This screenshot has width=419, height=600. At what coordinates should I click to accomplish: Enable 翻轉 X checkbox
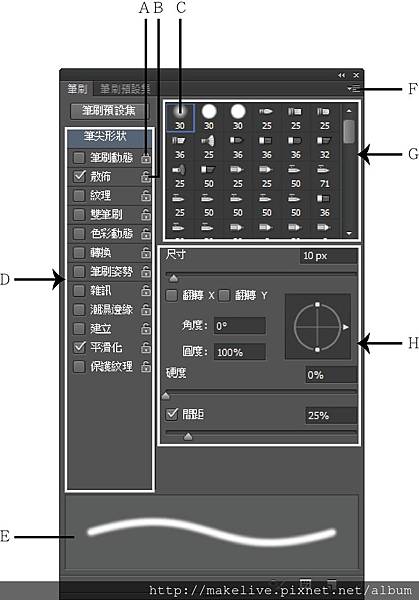(171, 295)
